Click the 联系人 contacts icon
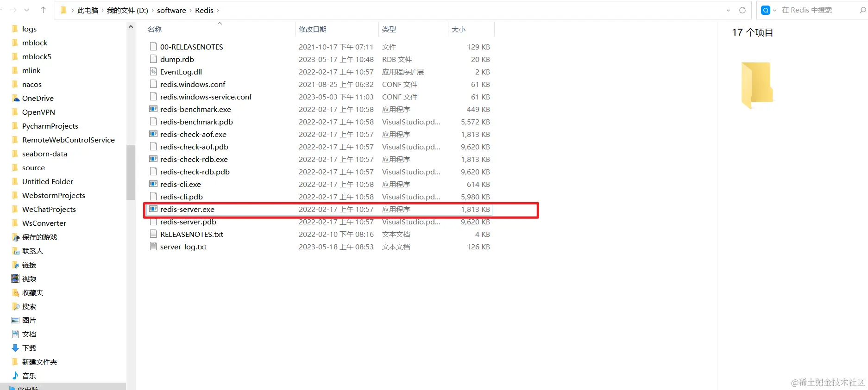868x390 pixels. pos(16,251)
